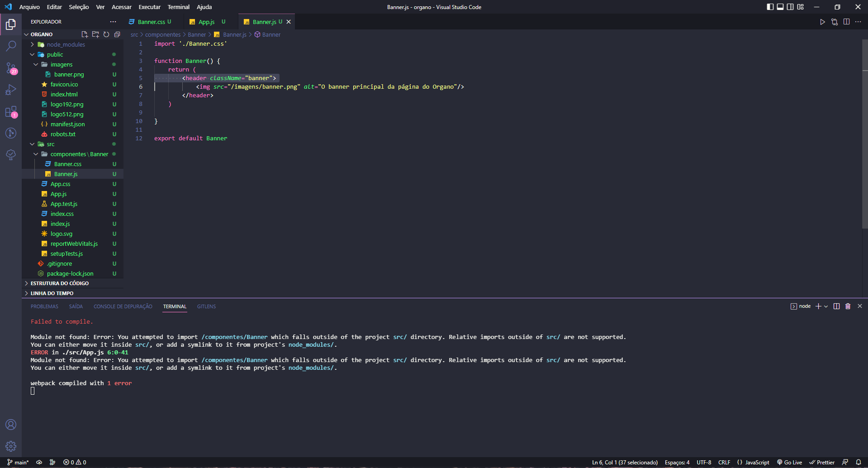Open the Accounts icon
868x468 pixels.
pyautogui.click(x=11, y=425)
